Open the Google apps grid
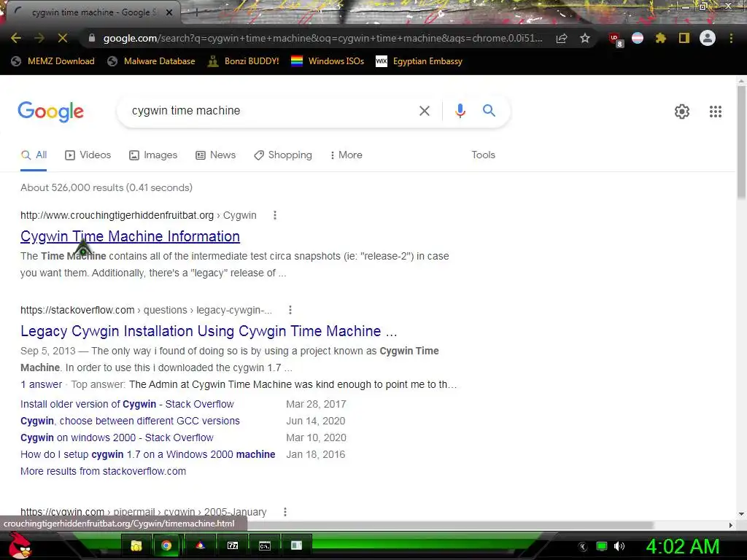Image resolution: width=747 pixels, height=560 pixels. tap(715, 112)
